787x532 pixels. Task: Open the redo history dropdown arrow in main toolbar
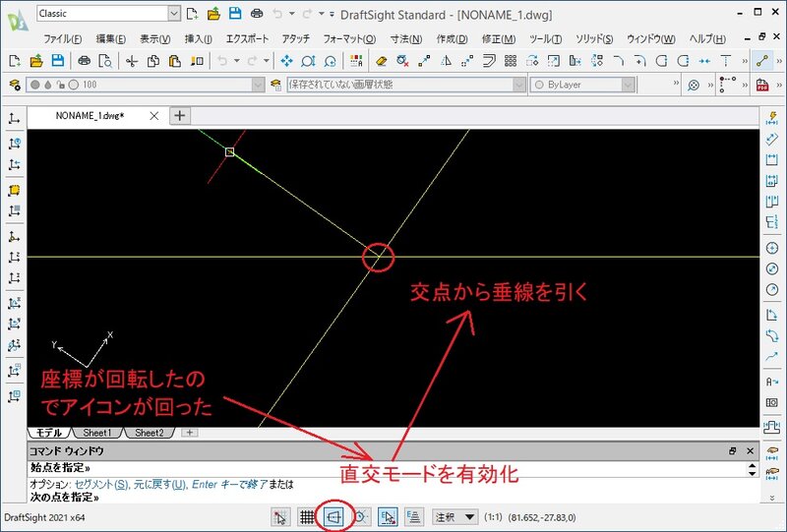[267, 61]
